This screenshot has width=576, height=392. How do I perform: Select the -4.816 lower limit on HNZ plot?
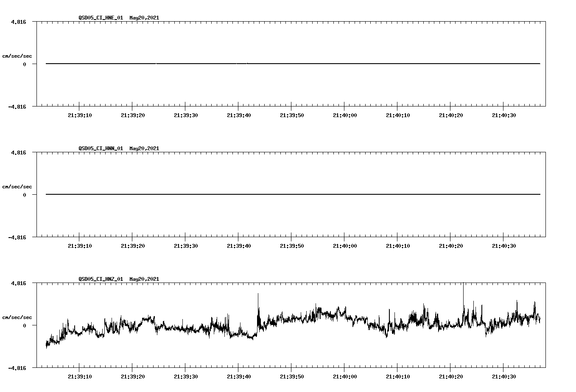pyautogui.click(x=17, y=368)
